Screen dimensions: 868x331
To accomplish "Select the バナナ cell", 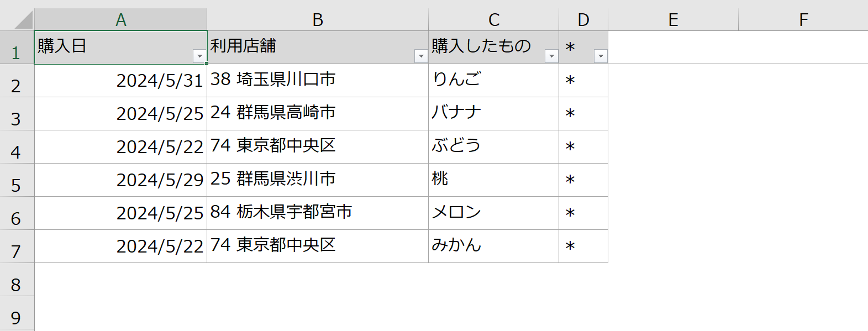I will click(494, 114).
